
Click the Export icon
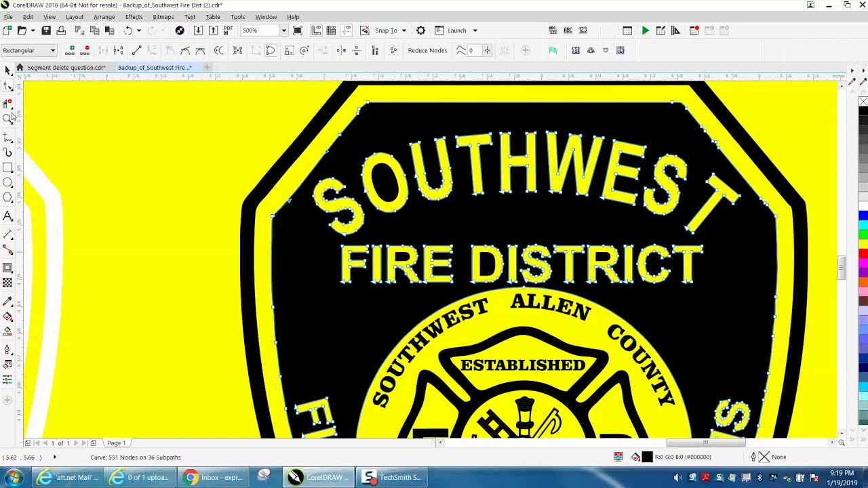(x=213, y=30)
